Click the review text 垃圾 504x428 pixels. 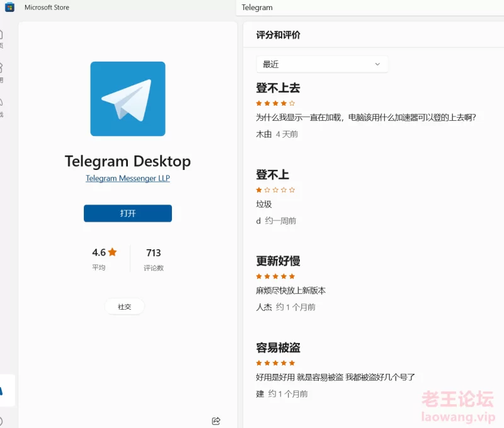(264, 204)
